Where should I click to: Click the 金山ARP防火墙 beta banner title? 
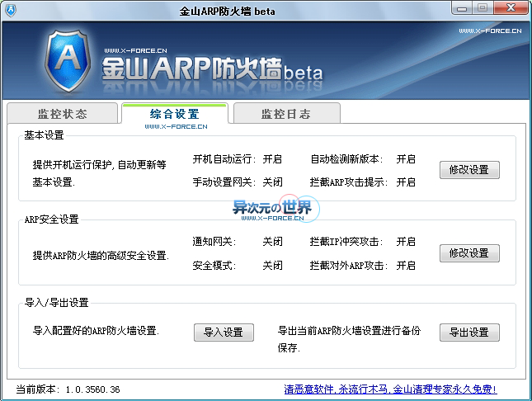pos(212,68)
